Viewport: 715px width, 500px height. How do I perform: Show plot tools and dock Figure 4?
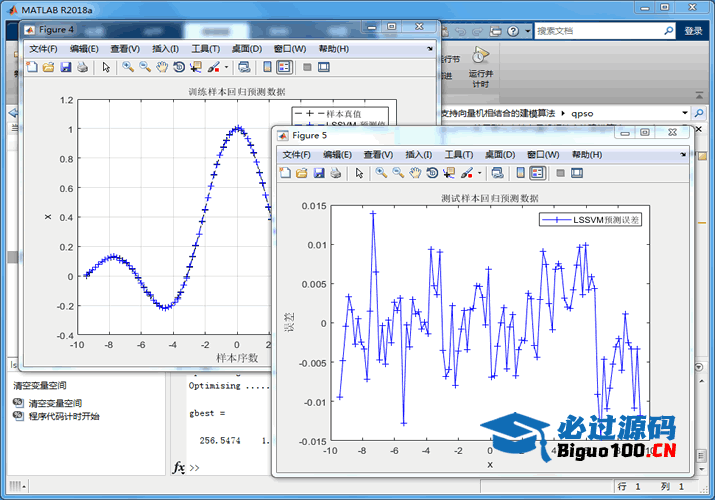(x=324, y=67)
